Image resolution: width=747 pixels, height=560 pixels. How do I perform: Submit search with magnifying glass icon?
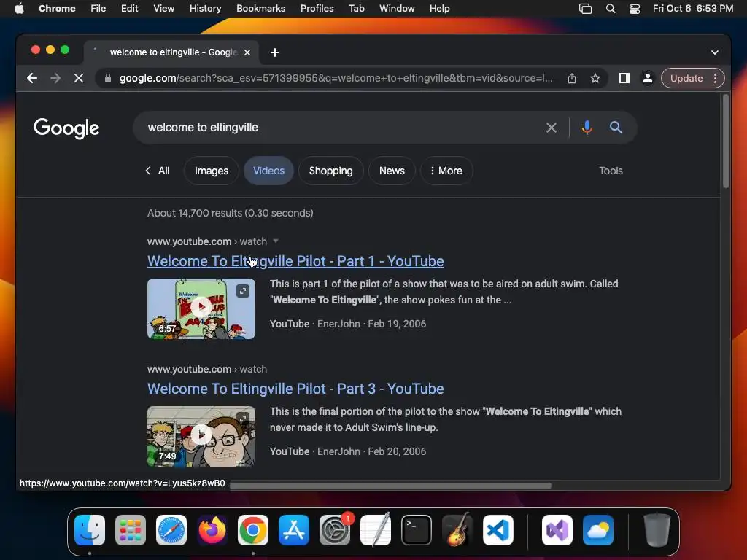click(616, 127)
